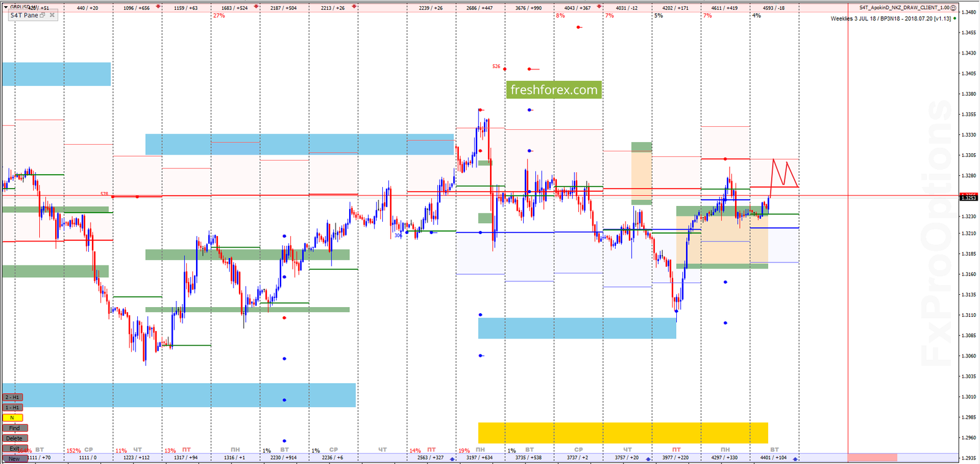Screen dimensions: 980x464
Task: Click the red 11% label
Action: point(121,451)
